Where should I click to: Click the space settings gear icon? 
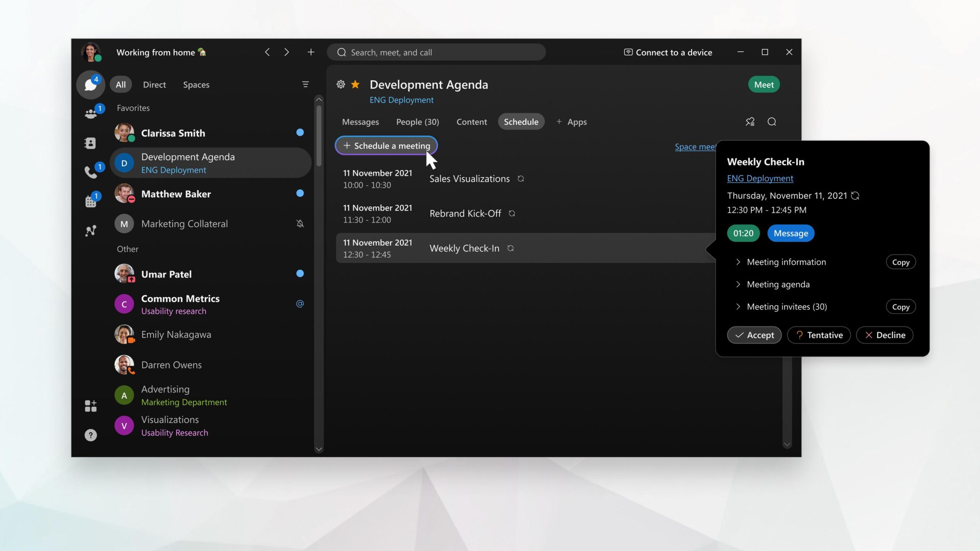point(340,84)
